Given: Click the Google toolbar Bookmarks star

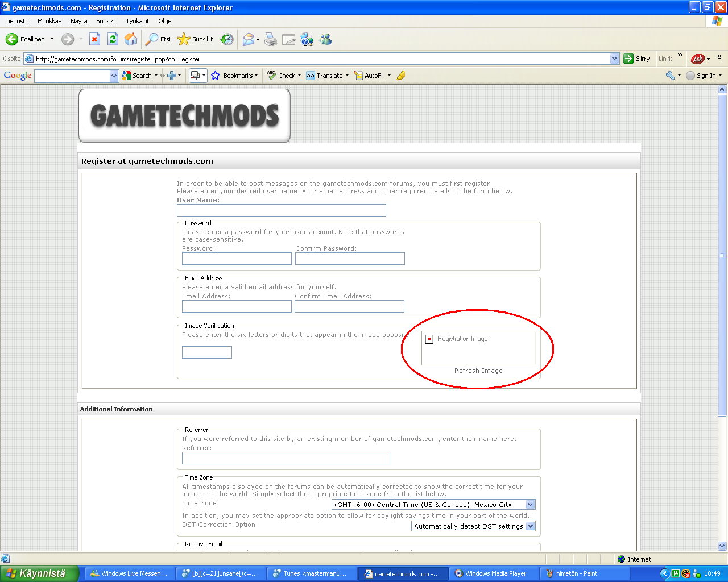Looking at the screenshot, I should [x=216, y=76].
